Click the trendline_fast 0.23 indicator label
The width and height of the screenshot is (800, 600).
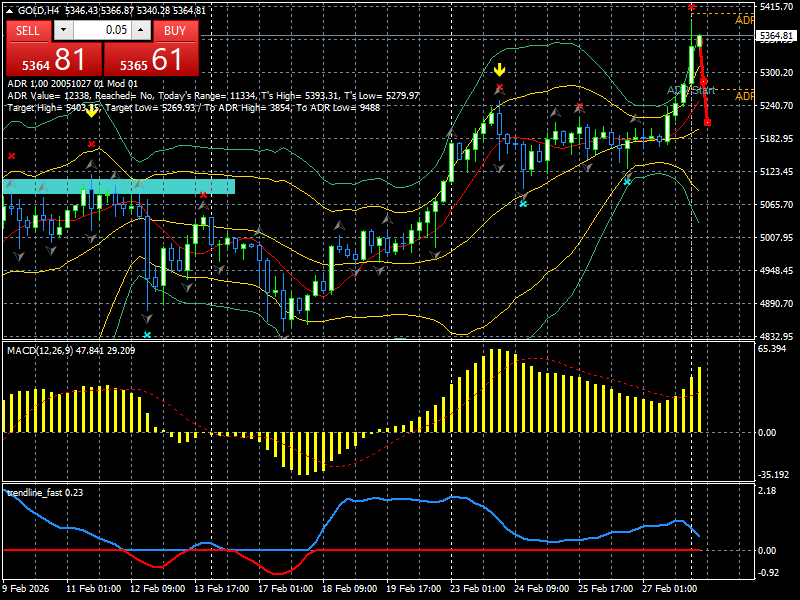point(45,492)
